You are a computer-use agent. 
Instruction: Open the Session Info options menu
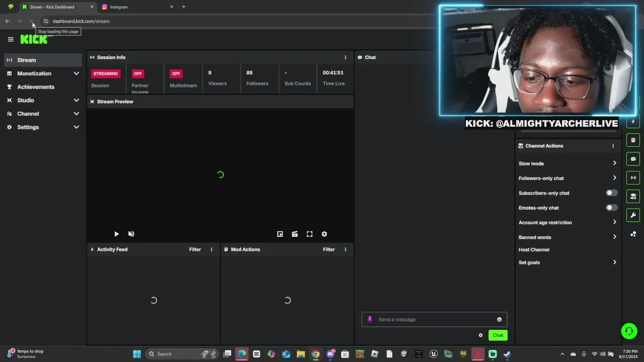pos(345,57)
